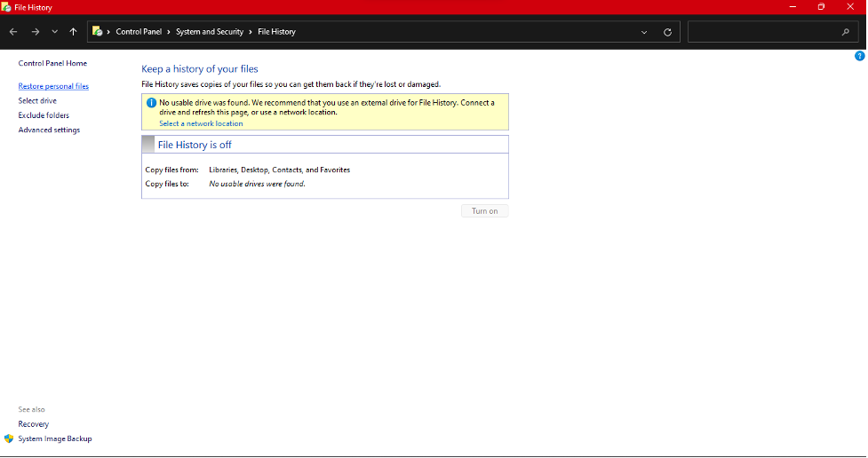
Task: Open Select drive link
Action: (x=37, y=100)
